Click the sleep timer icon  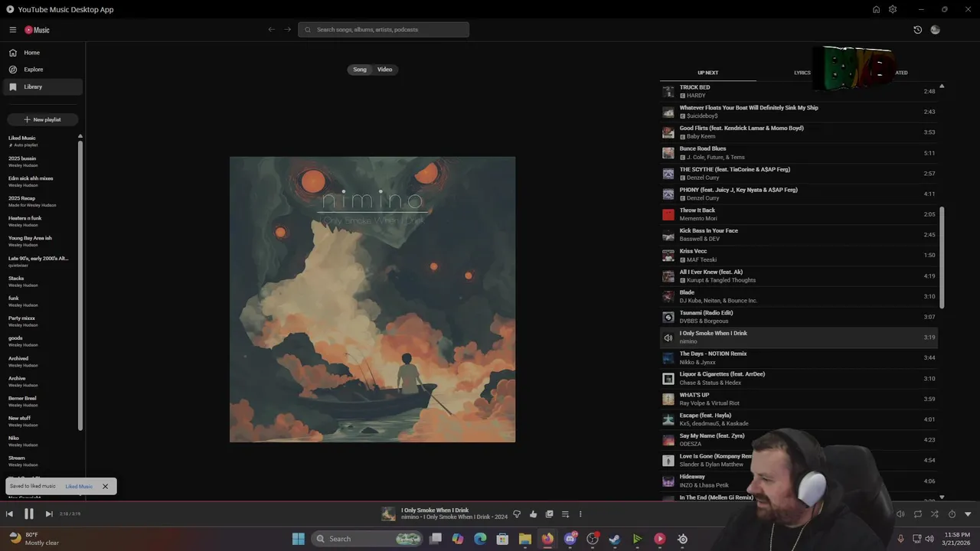pyautogui.click(x=952, y=514)
